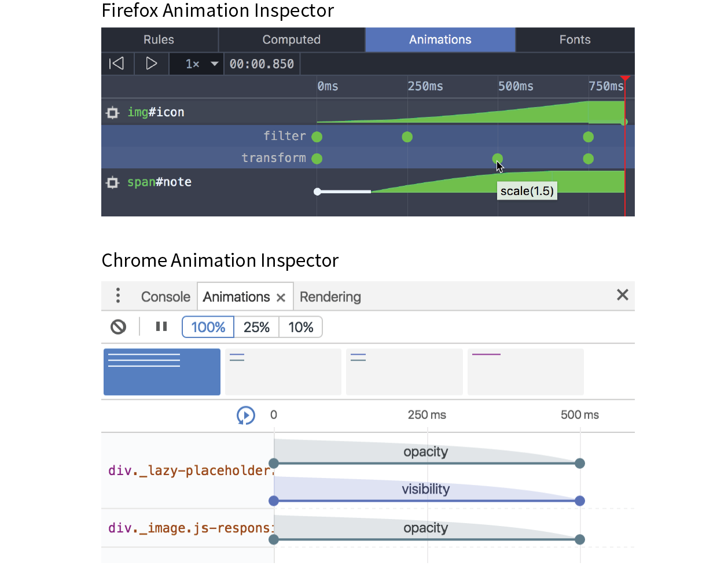Click the 500ms Firefox timeline tick
The height and width of the screenshot is (570, 728).
516,86
